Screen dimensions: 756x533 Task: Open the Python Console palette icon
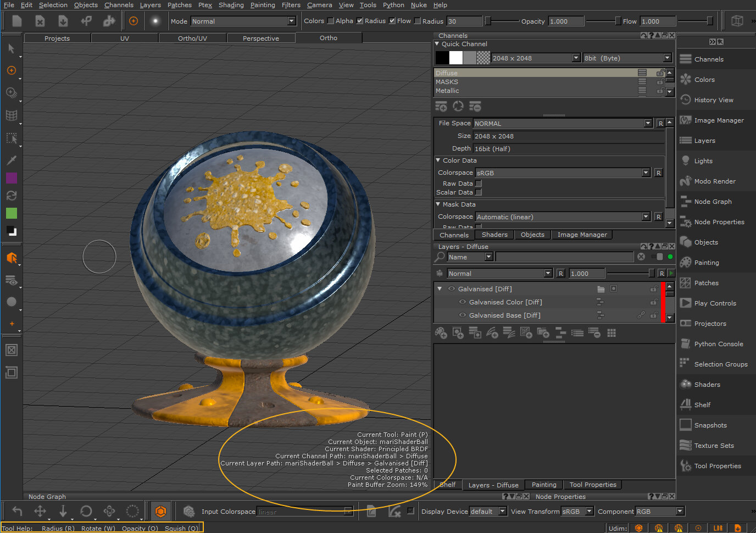click(686, 344)
